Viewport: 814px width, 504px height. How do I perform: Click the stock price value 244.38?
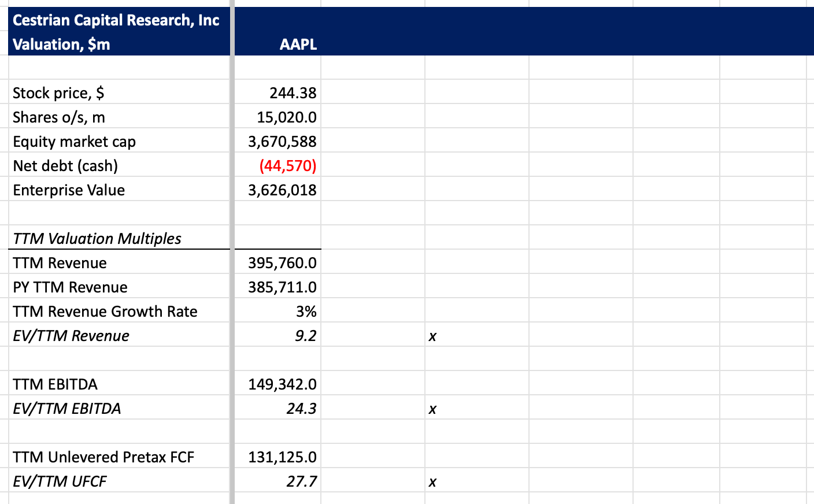293,93
